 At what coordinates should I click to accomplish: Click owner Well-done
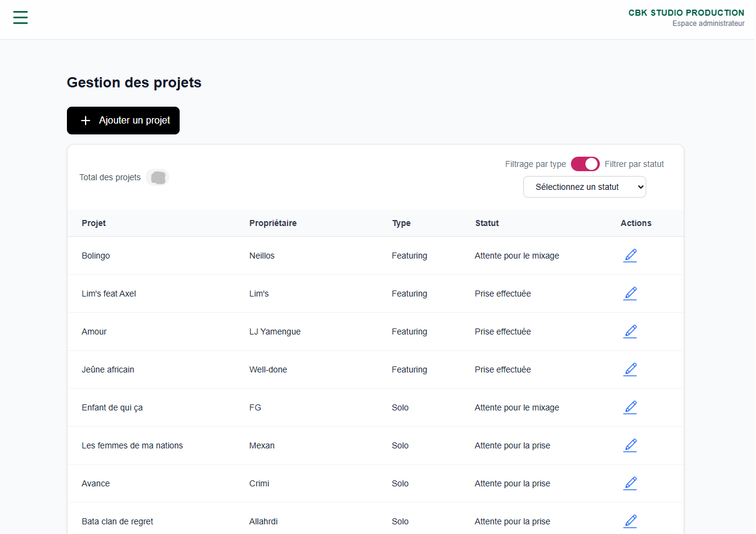click(268, 369)
